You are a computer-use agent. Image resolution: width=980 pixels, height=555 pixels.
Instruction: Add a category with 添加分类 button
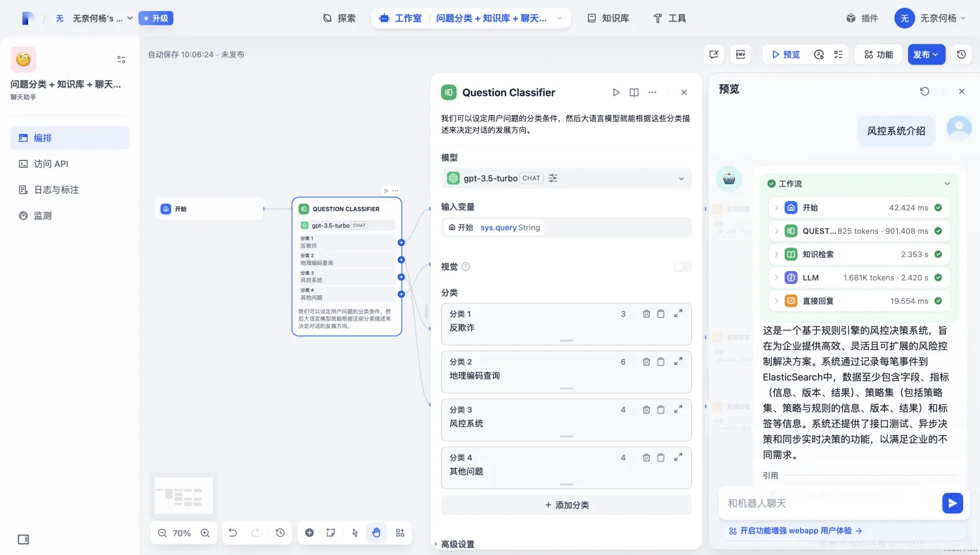tap(566, 504)
